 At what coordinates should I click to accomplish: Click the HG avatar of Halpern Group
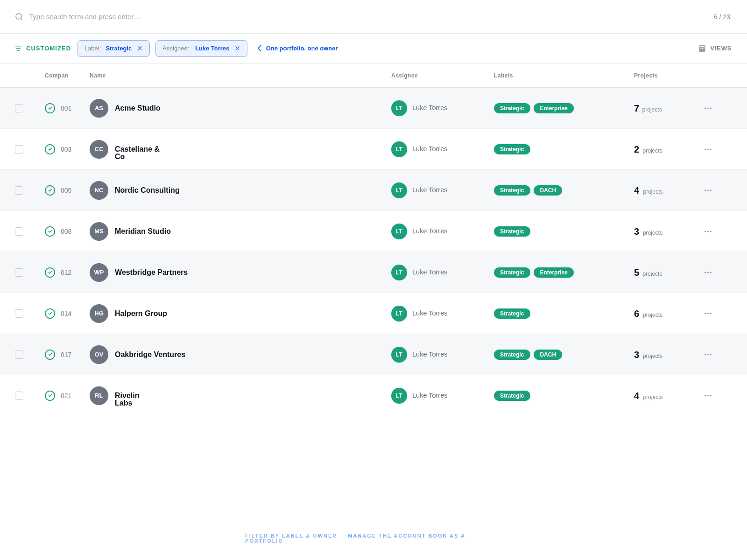pos(99,314)
